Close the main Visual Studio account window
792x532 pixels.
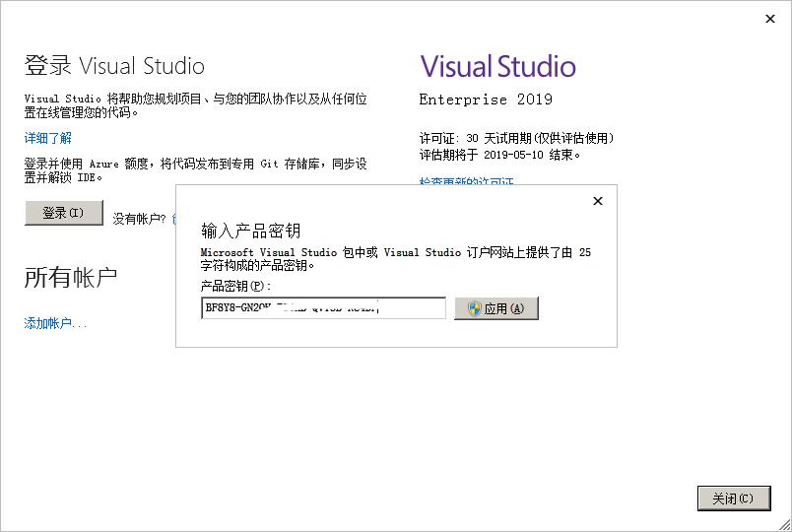[769, 19]
